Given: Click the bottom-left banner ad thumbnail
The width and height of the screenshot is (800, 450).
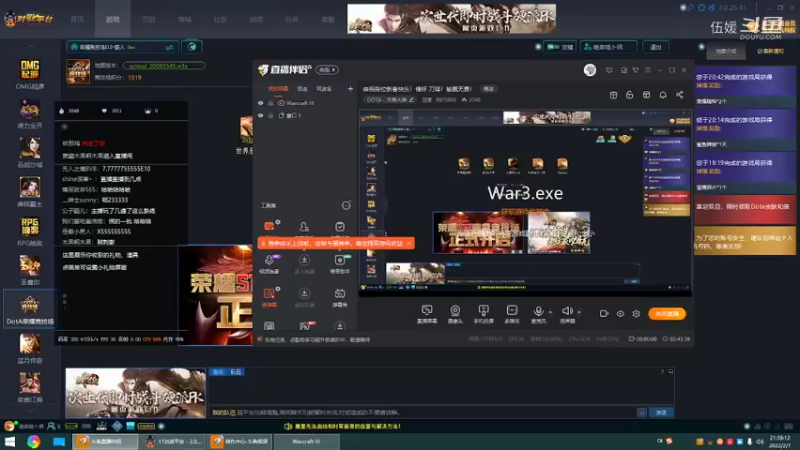Looking at the screenshot, I should point(136,393).
